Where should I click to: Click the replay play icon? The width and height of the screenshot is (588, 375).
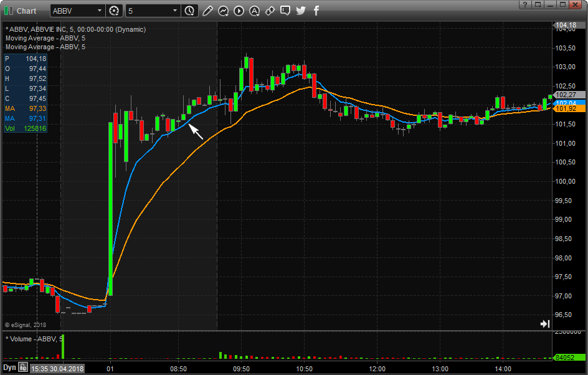pyautogui.click(x=239, y=11)
